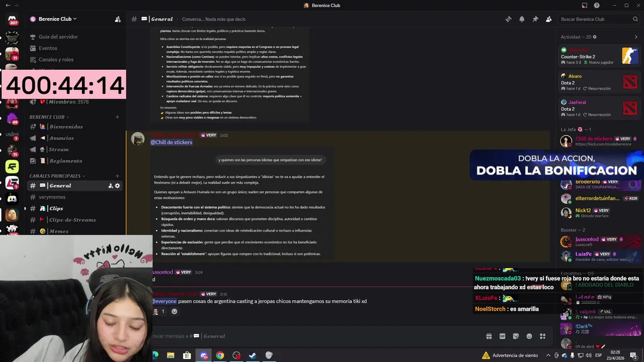Image resolution: width=644 pixels, height=362 pixels.
Task: Show pinned messages pin icon
Action: pyautogui.click(x=535, y=19)
